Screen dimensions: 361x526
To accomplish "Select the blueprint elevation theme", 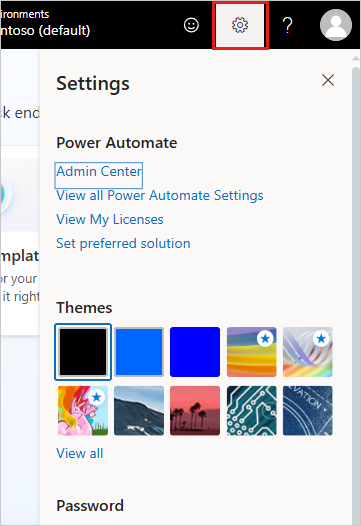I will (x=308, y=411).
